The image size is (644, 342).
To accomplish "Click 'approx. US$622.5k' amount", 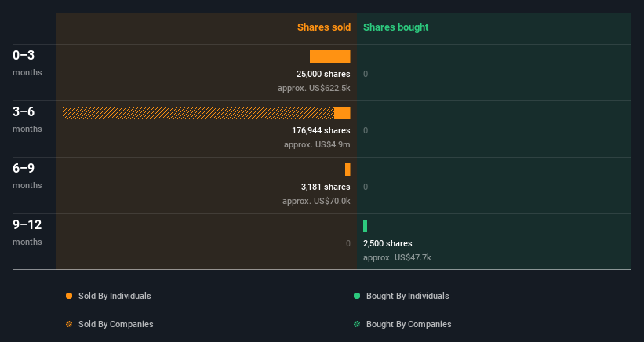I will pos(314,88).
